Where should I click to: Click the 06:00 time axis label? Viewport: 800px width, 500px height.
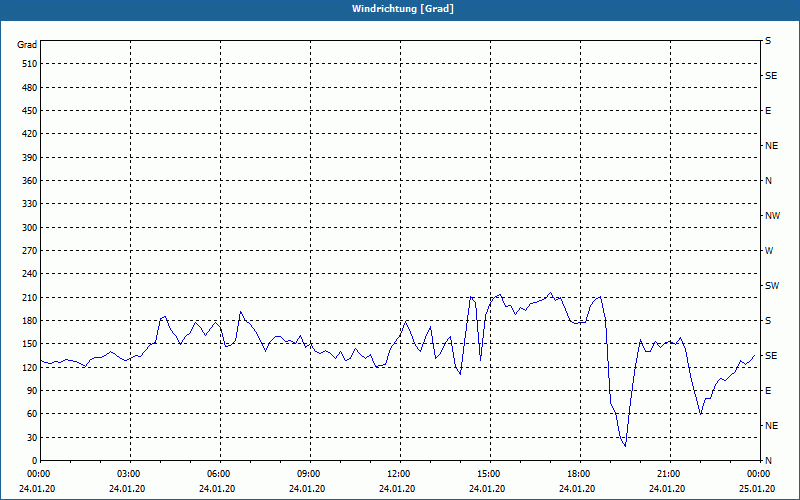[218, 474]
